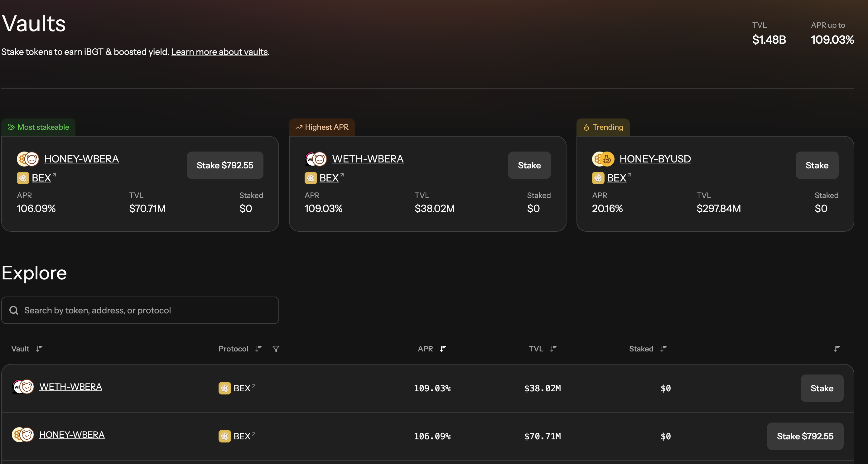Toggle APR column sort icon
The height and width of the screenshot is (464, 868).
pos(443,349)
